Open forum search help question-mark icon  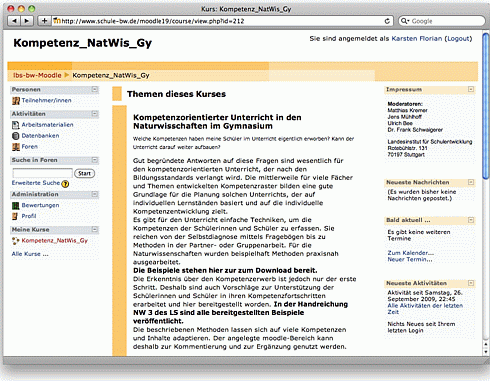click(x=65, y=184)
